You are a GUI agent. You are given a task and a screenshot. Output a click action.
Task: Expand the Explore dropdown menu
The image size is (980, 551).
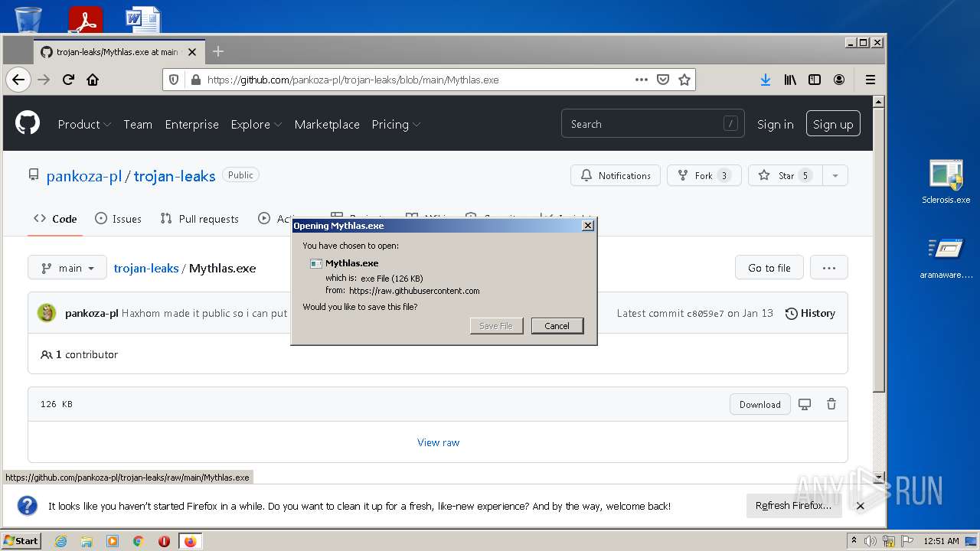click(x=256, y=124)
